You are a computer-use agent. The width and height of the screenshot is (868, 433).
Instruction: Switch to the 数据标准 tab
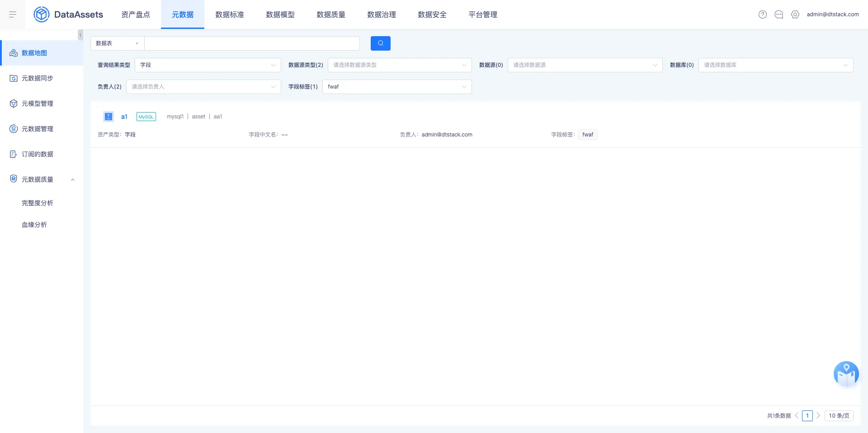230,14
